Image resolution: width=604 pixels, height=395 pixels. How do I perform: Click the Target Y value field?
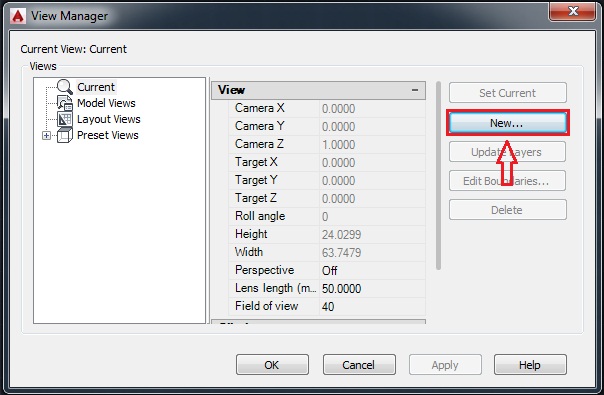372,180
